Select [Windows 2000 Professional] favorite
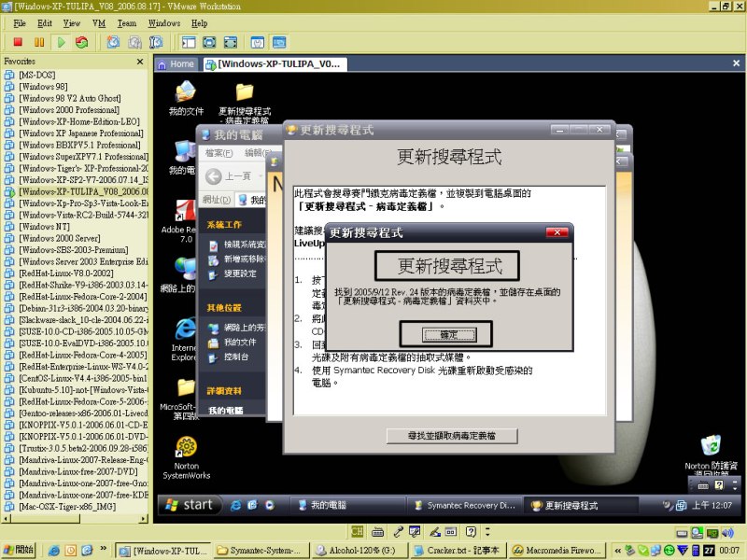Screen dimensions: 747x560 click(69, 109)
